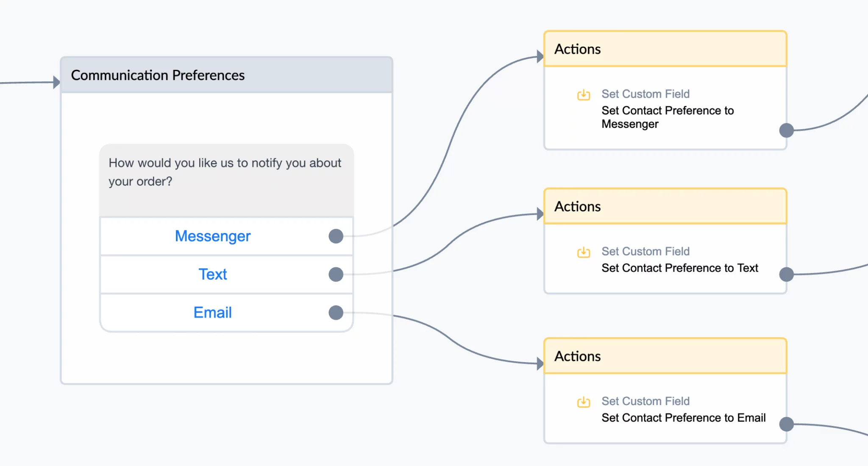The width and height of the screenshot is (868, 466).
Task: Select the Actions header above Messenger preference
Action: point(665,49)
